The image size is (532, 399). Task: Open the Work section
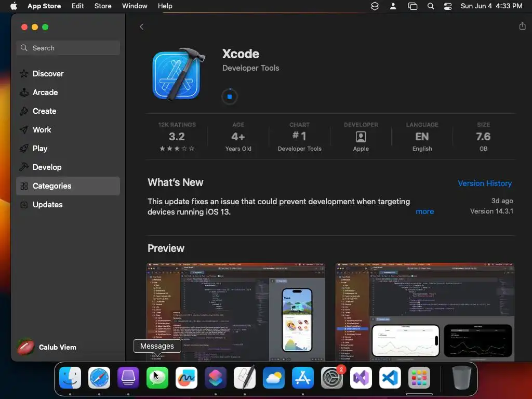(x=68, y=129)
